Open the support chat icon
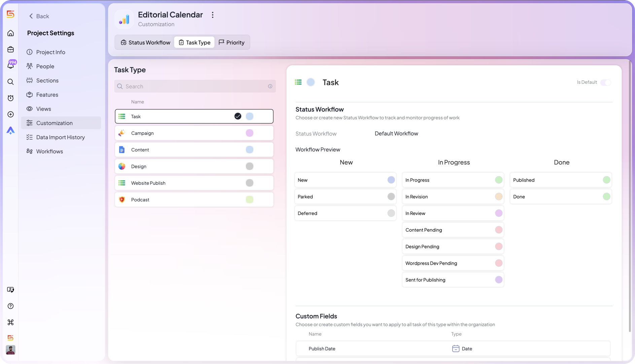635x364 pixels. pyautogui.click(x=10, y=290)
